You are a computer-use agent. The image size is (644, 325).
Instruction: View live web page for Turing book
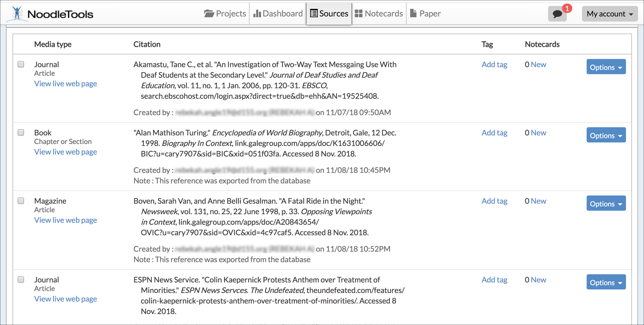65,152
